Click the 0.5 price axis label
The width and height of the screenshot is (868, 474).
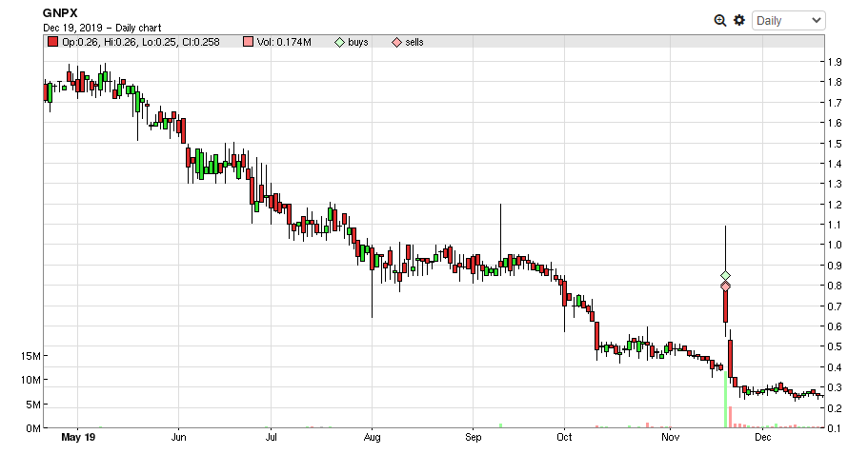835,346
